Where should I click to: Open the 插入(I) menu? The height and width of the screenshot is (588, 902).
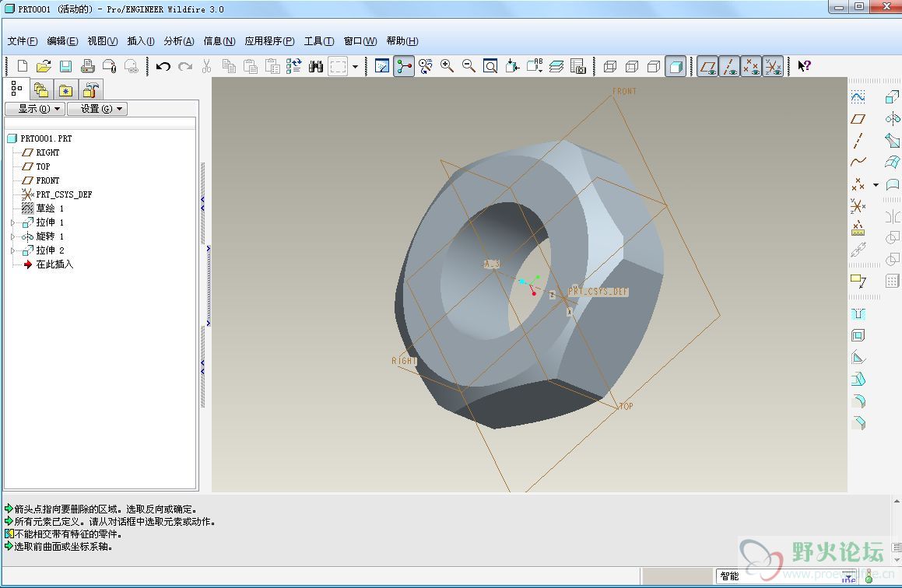[x=140, y=40]
